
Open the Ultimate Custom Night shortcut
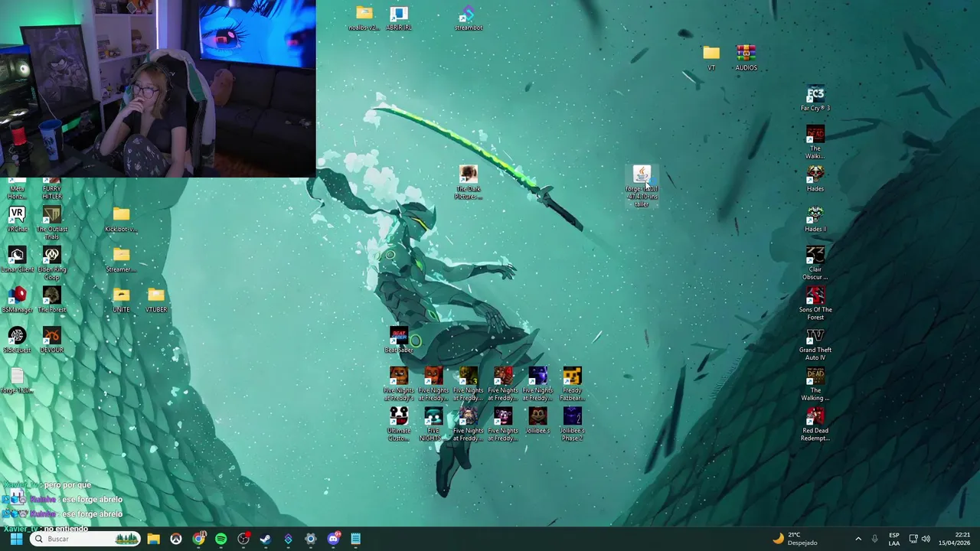tap(398, 424)
